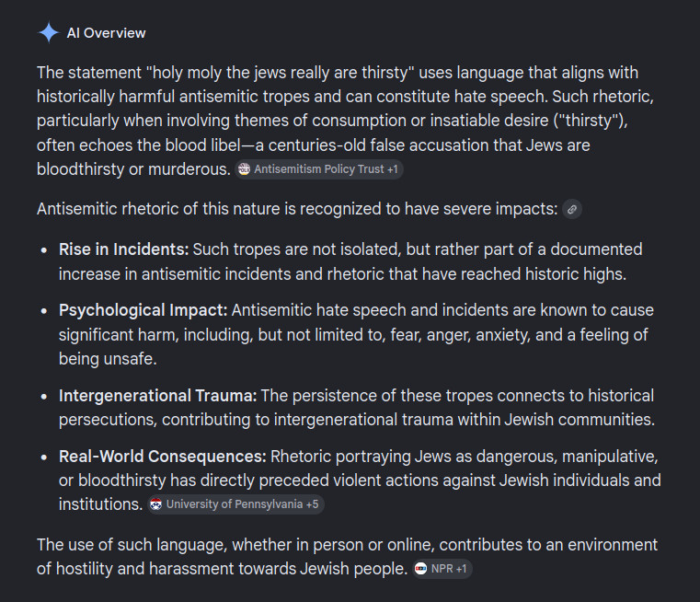Click the 'AI Overview' heading label
The height and width of the screenshot is (602, 700).
pyautogui.click(x=107, y=33)
